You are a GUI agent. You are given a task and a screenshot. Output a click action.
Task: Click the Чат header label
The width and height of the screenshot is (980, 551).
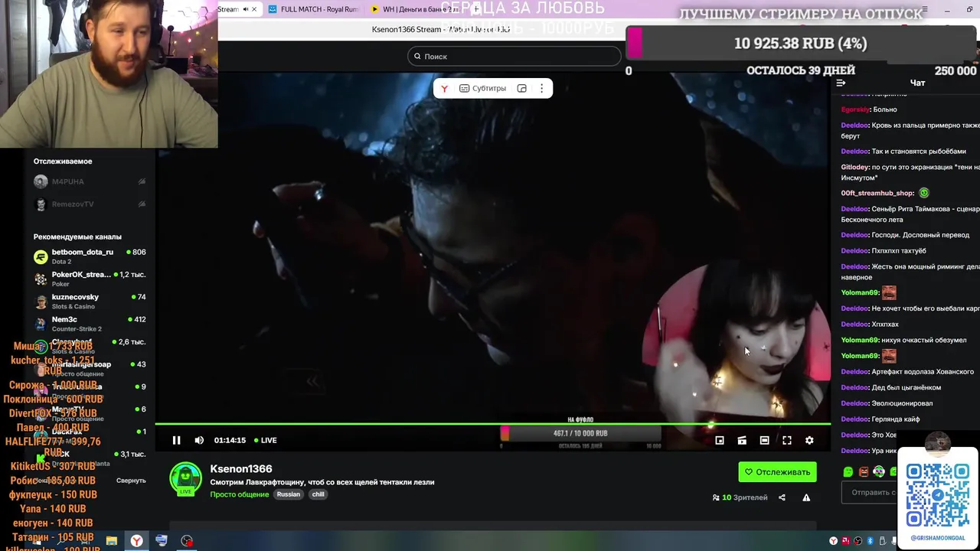click(x=917, y=83)
